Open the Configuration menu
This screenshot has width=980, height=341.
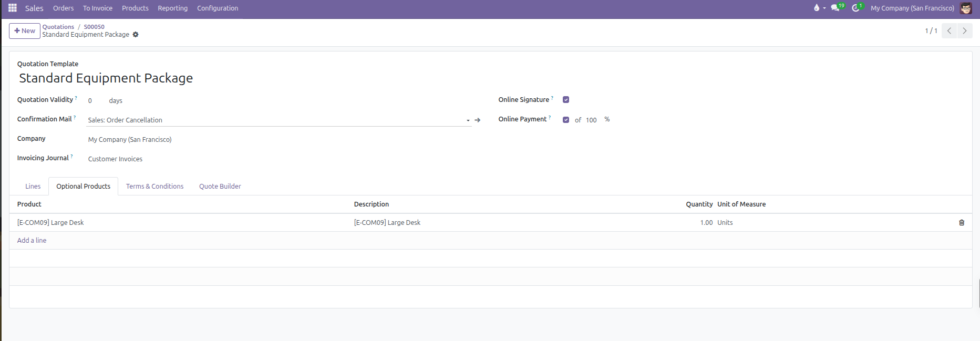pyautogui.click(x=218, y=8)
